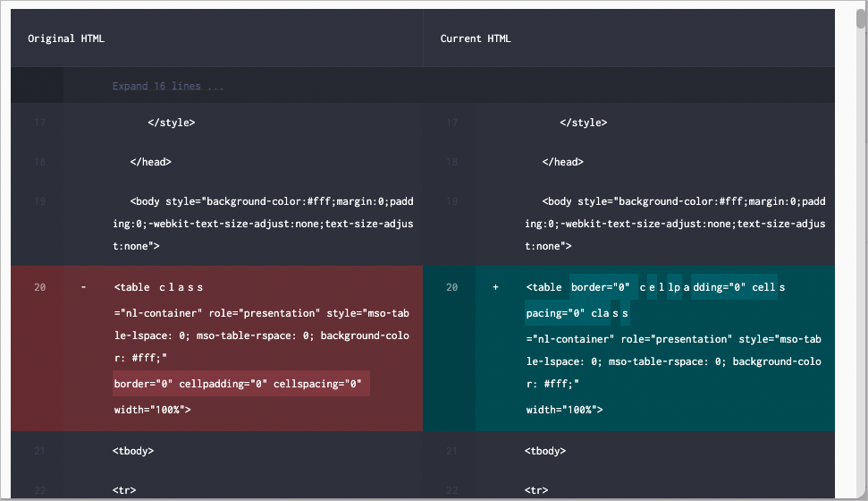Click width="100%"> in the added block

[x=564, y=410]
